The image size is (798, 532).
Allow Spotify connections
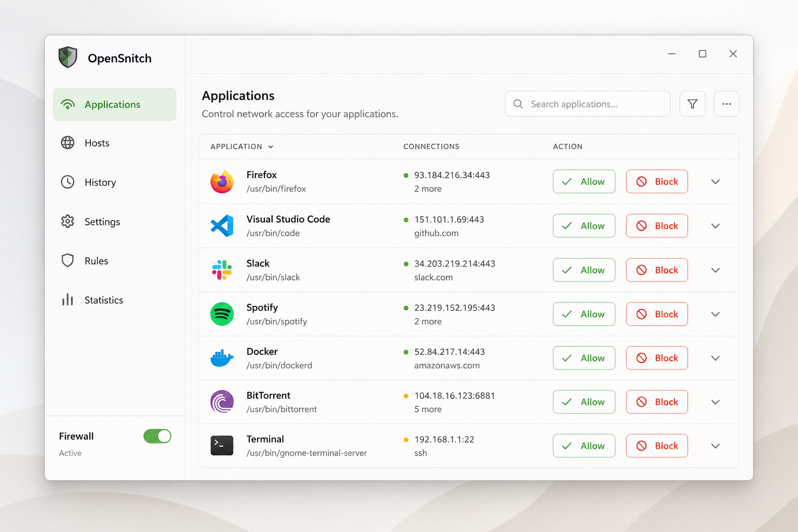point(584,314)
